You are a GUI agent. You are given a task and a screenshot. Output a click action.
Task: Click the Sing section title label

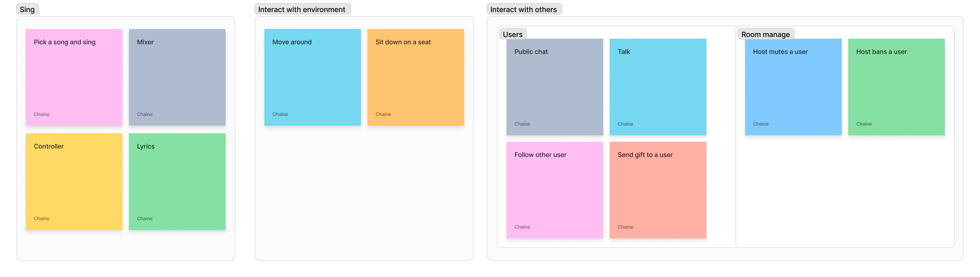coord(27,9)
